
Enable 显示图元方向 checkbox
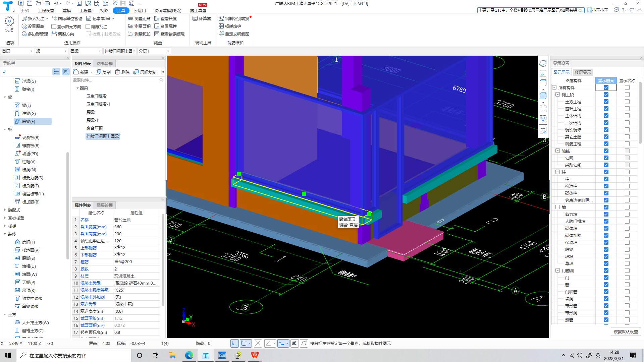click(x=54, y=26)
